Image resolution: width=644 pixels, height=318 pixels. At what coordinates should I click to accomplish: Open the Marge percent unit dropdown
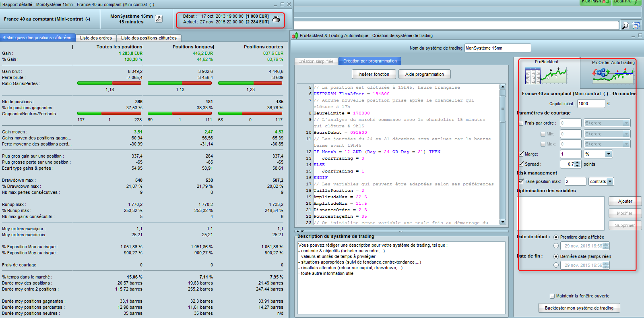[609, 154]
